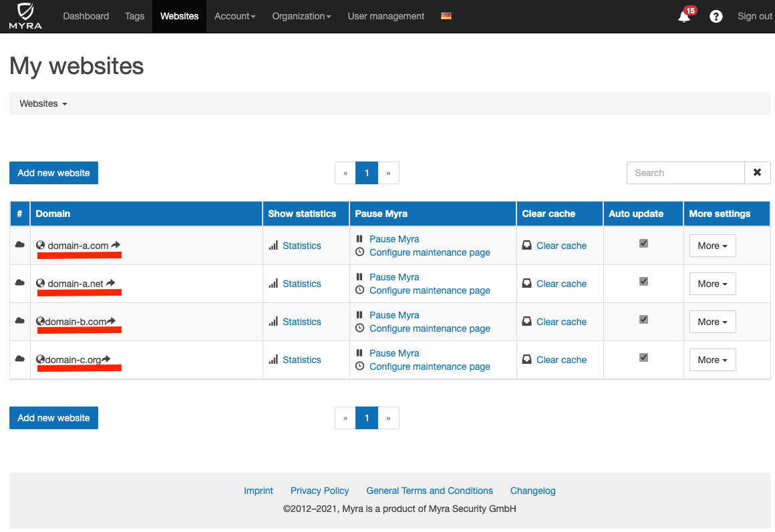Image resolution: width=775 pixels, height=532 pixels.
Task: Uncheck Auto update for domain-c.org
Action: point(643,357)
